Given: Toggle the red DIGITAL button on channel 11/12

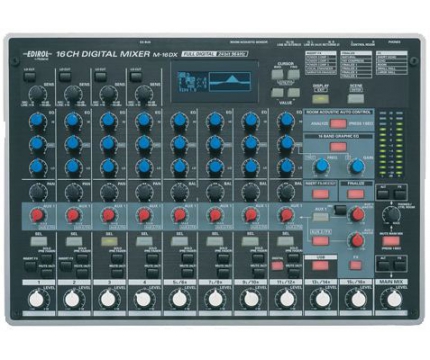Looking at the screenshot, I should pos(277,266).
